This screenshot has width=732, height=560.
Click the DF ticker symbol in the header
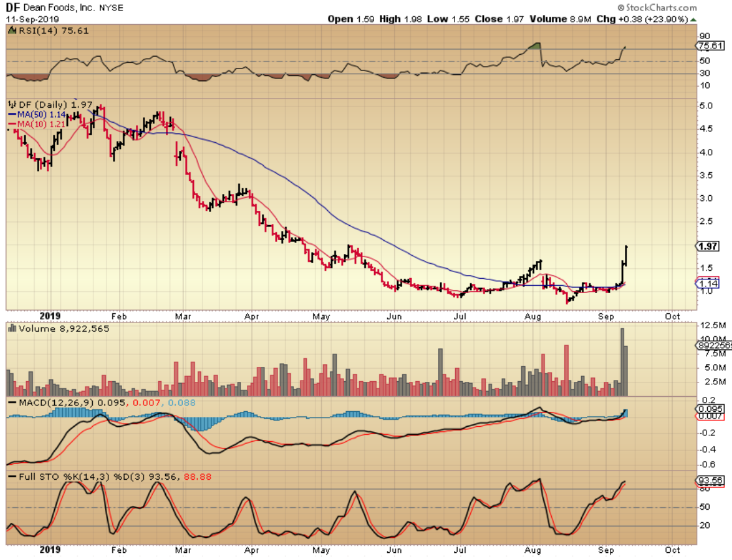[x=12, y=8]
